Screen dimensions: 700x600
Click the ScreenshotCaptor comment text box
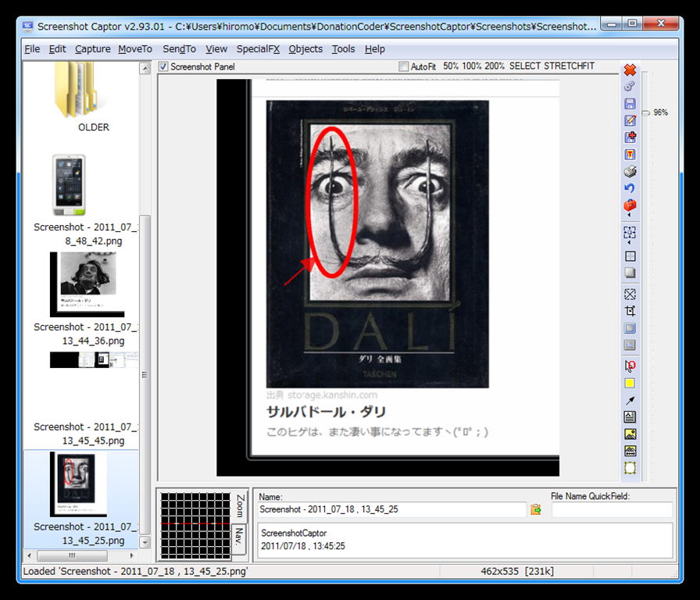465,540
